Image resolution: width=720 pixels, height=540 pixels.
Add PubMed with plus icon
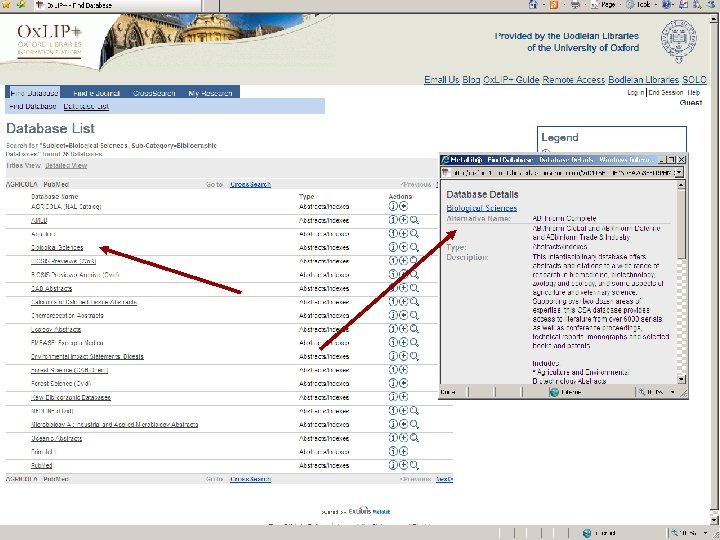click(403, 465)
